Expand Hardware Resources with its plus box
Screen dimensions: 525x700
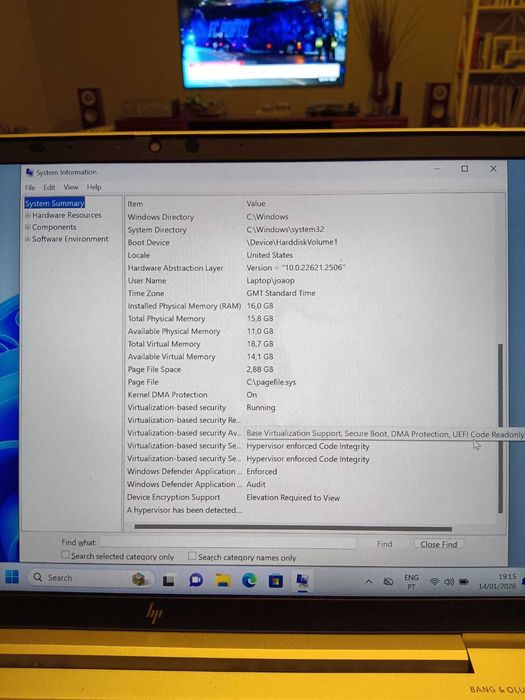[28, 215]
